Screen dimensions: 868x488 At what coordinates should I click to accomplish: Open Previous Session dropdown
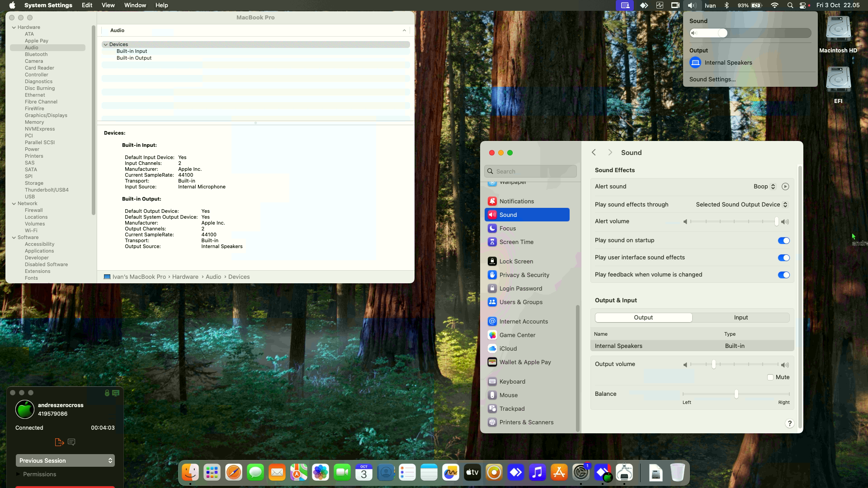(x=65, y=460)
